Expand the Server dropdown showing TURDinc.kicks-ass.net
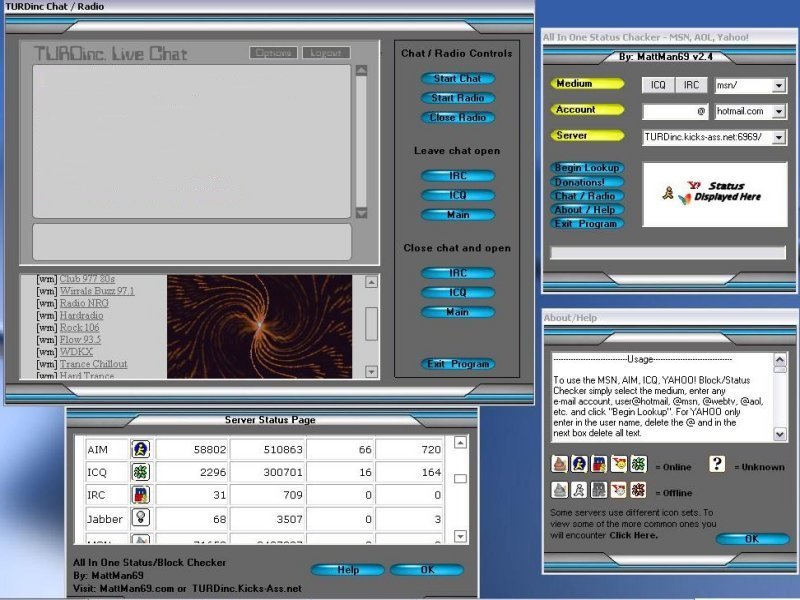This screenshot has width=800, height=600. tap(779, 137)
